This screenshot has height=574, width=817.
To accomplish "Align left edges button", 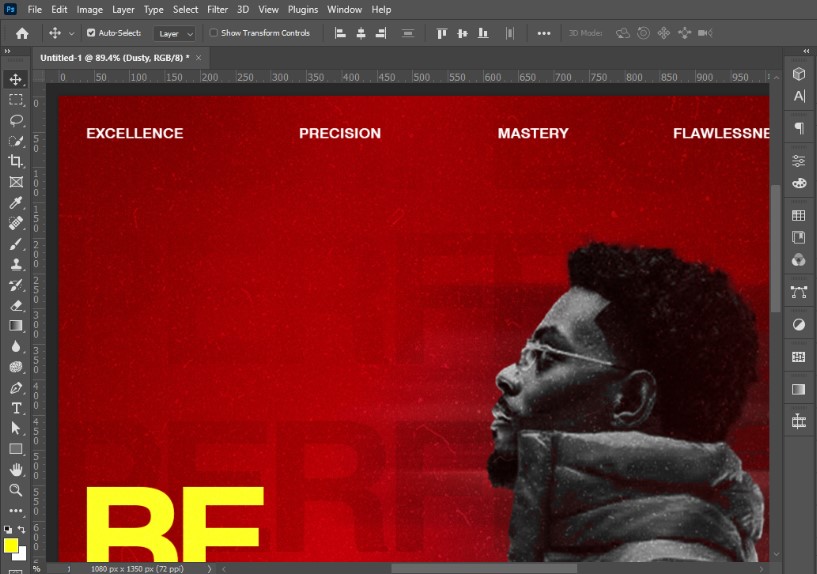I will (340, 33).
